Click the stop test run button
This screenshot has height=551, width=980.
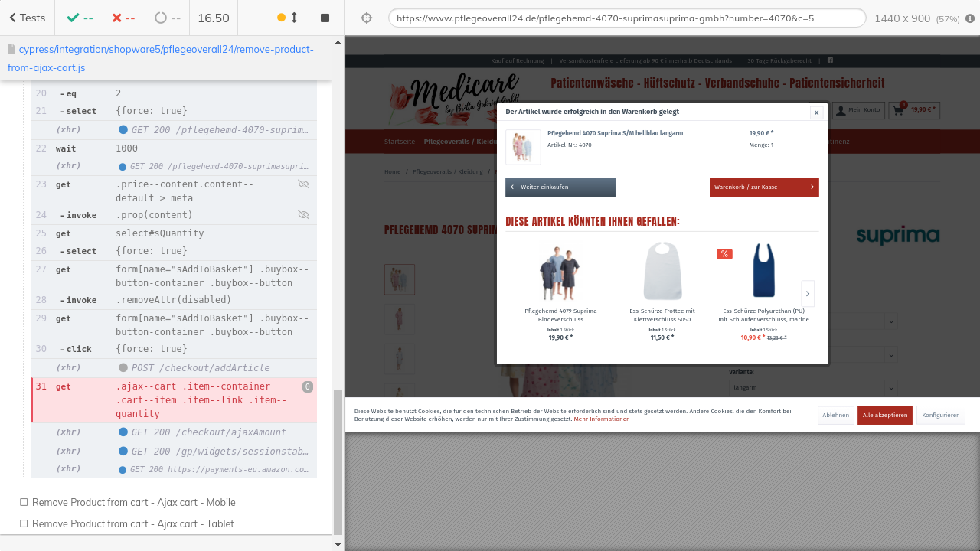pyautogui.click(x=325, y=18)
